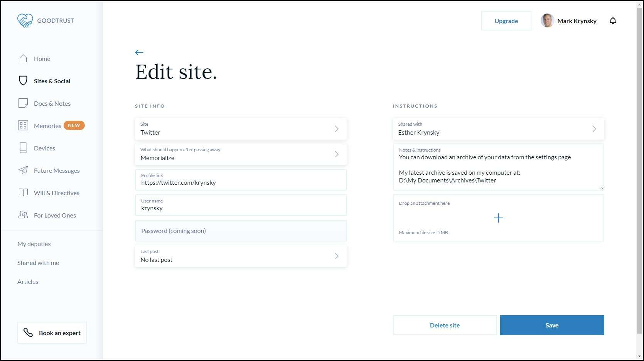
Task: Click the Home house icon
Action: click(x=23, y=58)
